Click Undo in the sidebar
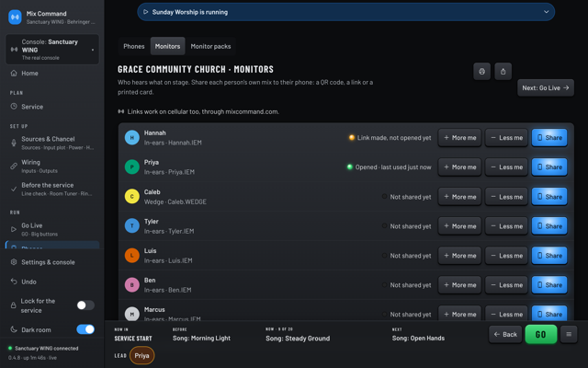Screen dimensions: 588x368 [52, 282]
